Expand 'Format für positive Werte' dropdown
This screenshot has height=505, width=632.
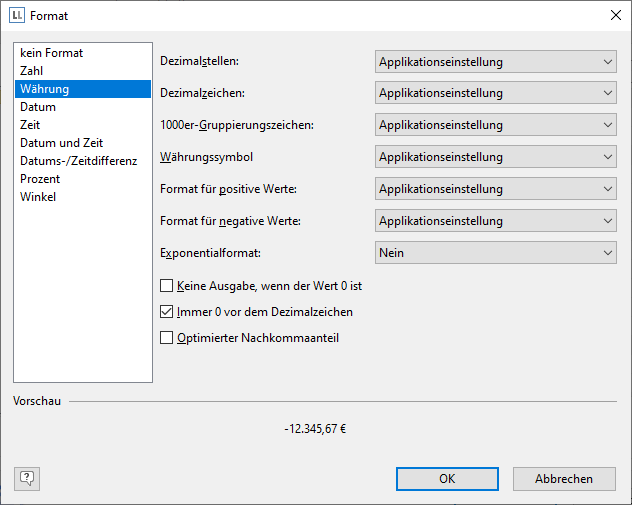click(x=495, y=190)
